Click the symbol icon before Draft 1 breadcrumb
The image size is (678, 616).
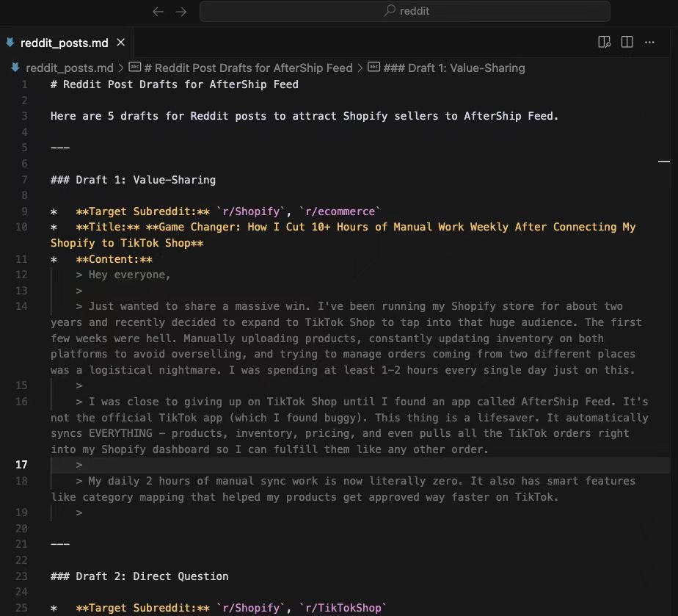(x=373, y=67)
